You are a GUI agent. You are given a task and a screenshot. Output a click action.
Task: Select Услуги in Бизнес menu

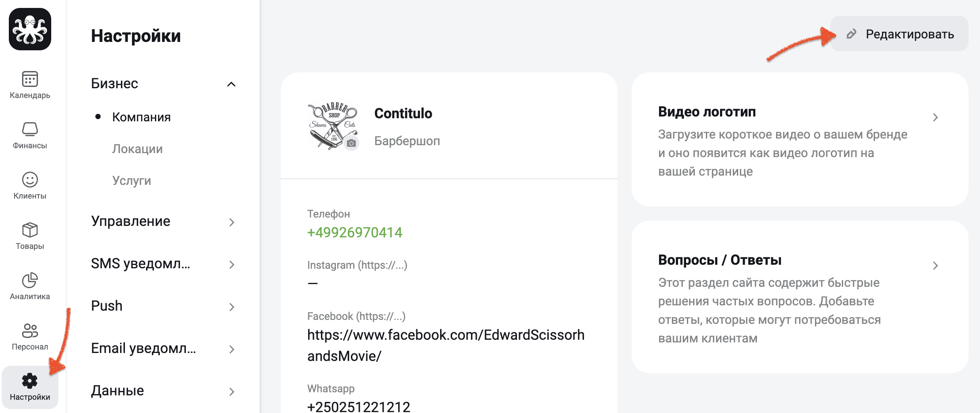click(x=132, y=181)
